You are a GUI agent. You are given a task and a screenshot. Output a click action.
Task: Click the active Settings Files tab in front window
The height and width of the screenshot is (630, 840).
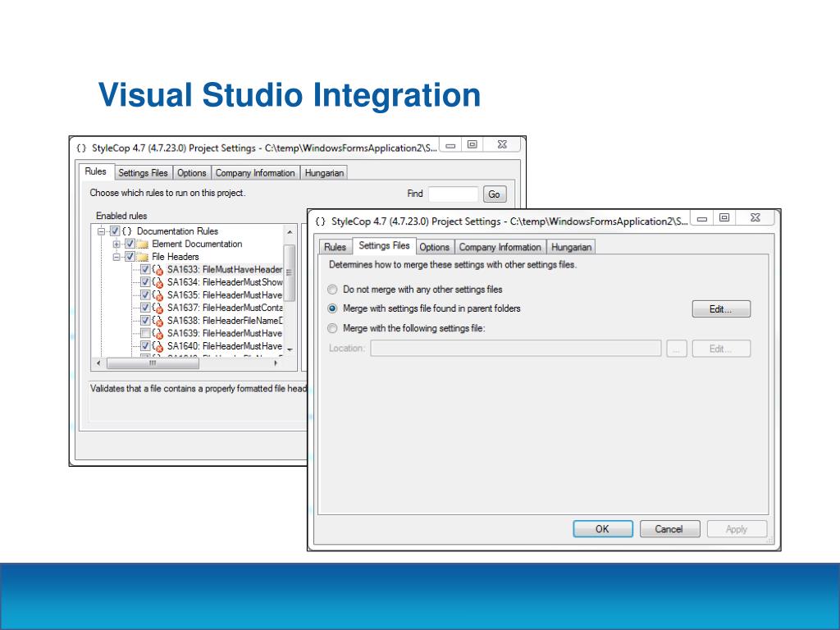click(x=384, y=245)
